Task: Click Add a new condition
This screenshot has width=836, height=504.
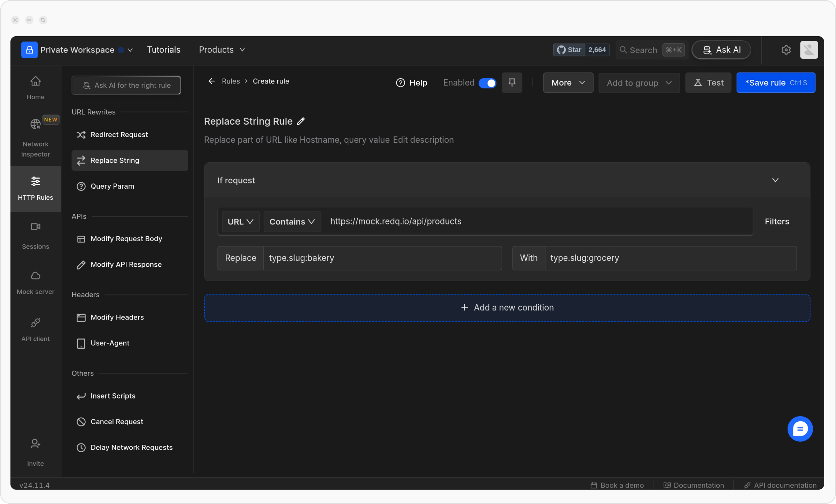Action: (x=507, y=308)
